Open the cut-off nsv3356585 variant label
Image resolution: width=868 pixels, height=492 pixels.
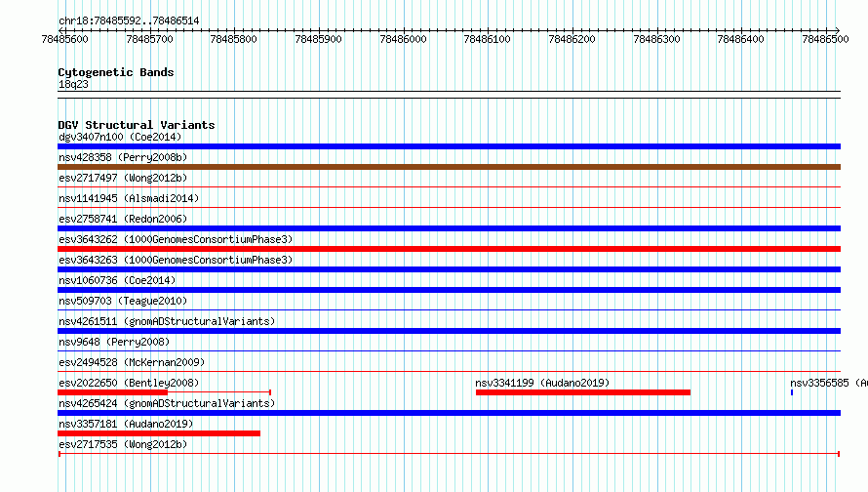(829, 383)
